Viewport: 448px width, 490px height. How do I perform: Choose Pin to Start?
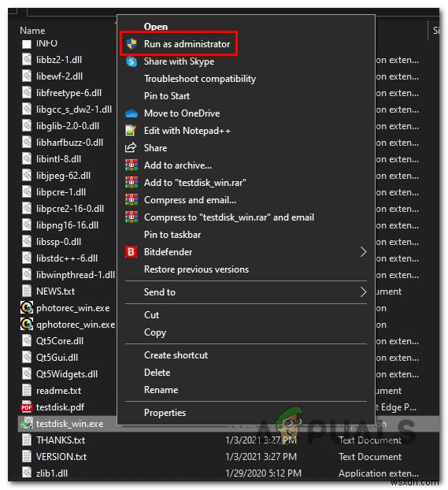[x=167, y=96]
